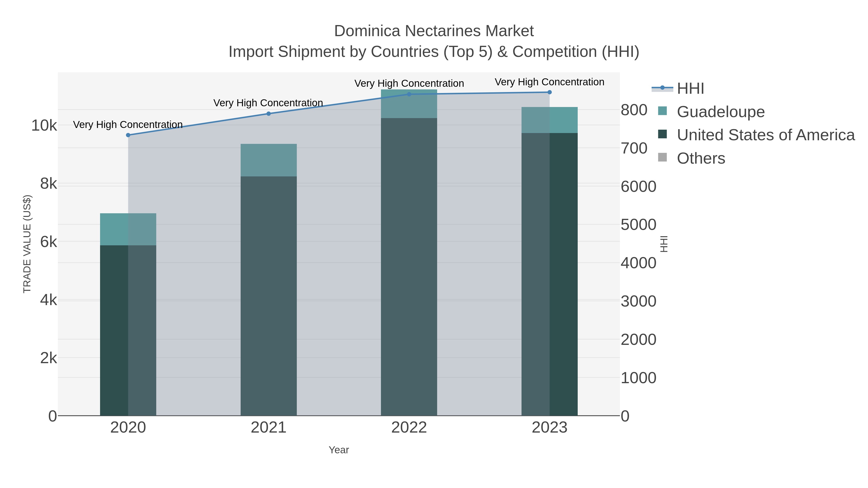Click the 2022 x-axis label
Image resolution: width=868 pixels, height=488 pixels.
point(409,428)
